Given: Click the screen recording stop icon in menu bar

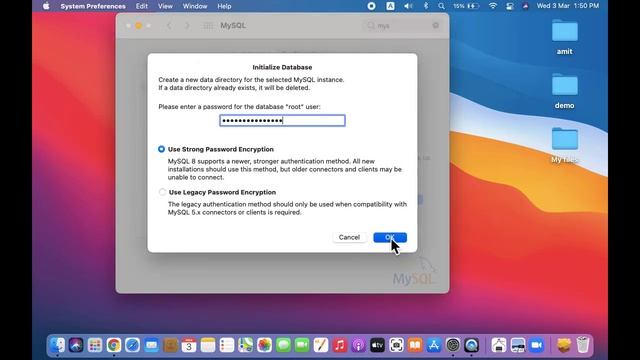Looking at the screenshot, I should click(371, 6).
